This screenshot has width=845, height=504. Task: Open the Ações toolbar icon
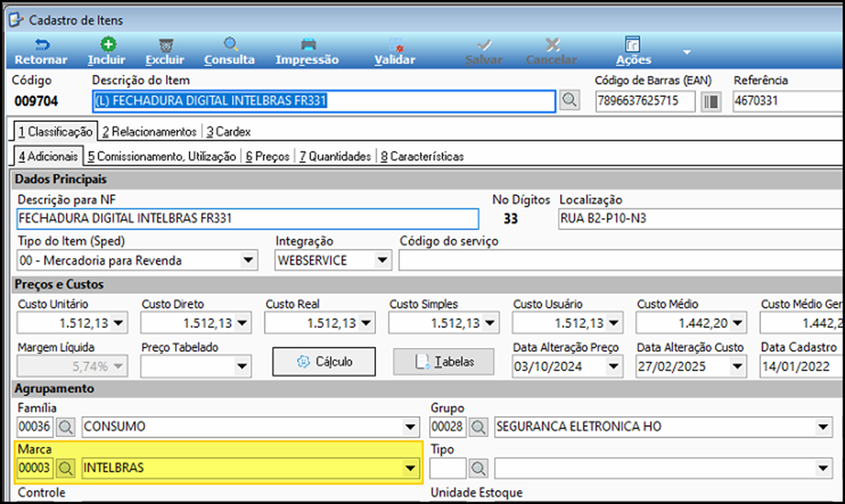tap(633, 44)
